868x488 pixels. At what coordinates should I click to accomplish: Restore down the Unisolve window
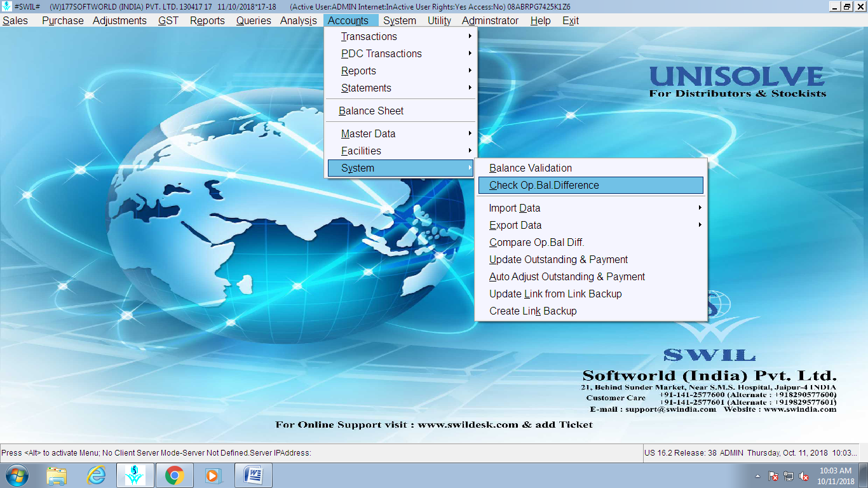[x=847, y=6]
